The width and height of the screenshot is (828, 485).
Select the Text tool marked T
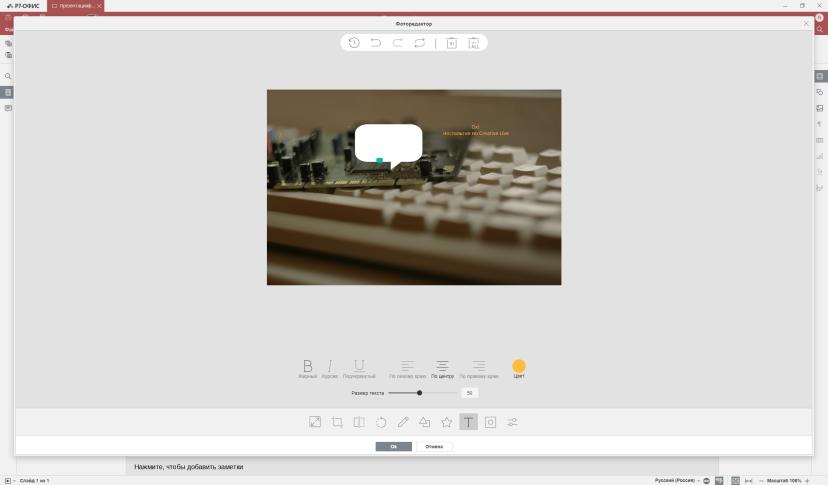(x=468, y=422)
